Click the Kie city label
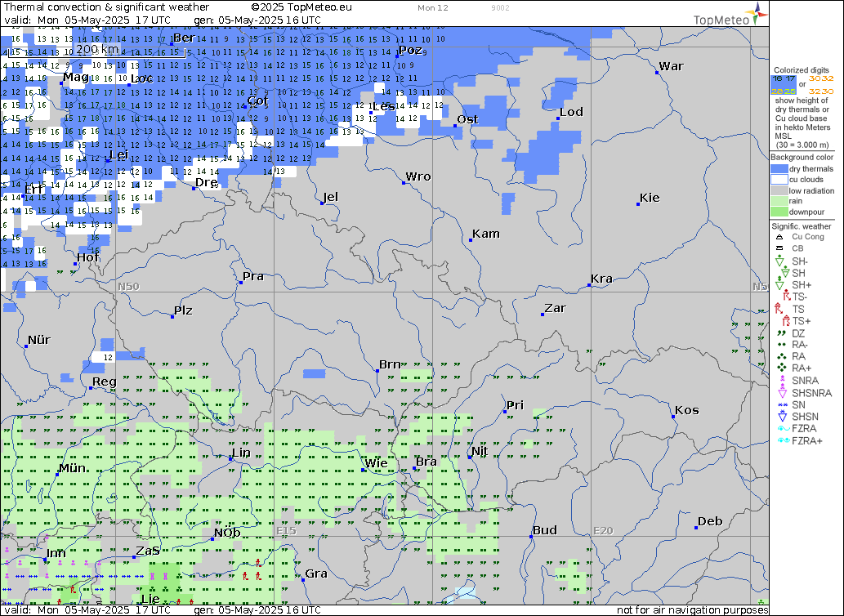The height and width of the screenshot is (616, 844). pyautogui.click(x=650, y=198)
